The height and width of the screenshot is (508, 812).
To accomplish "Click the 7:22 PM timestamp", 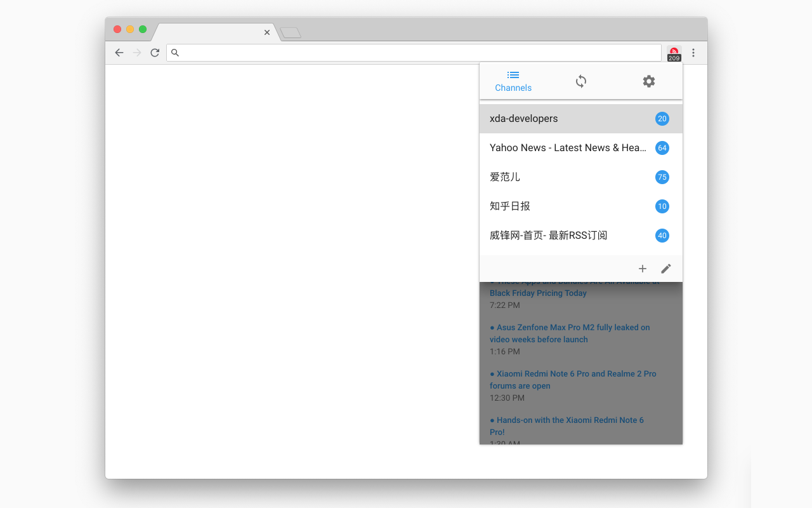I will pos(505,305).
